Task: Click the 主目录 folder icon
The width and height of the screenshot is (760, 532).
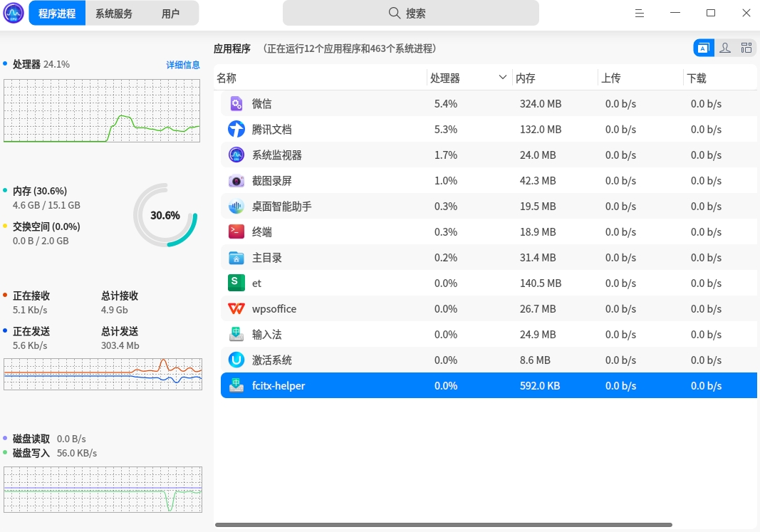Action: point(236,258)
